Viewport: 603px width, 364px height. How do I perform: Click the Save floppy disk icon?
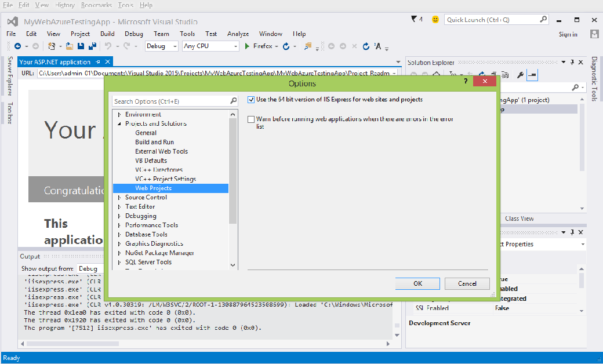81,46
